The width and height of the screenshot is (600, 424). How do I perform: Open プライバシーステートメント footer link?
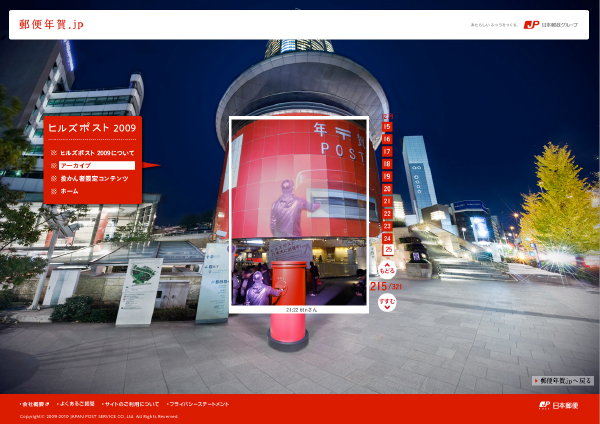(199, 404)
